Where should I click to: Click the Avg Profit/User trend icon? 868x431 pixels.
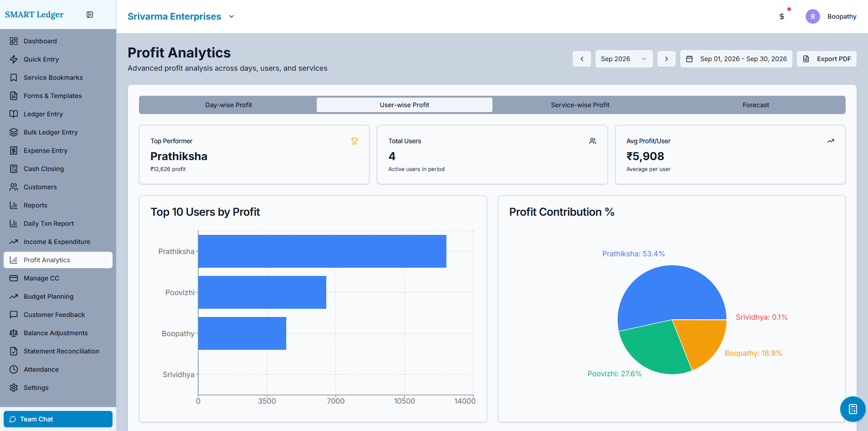[831, 141]
